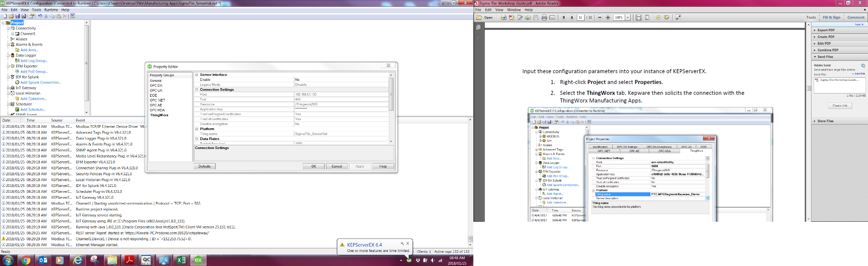Zoom out using the minus icon in Adobe Reader
Viewport: 868px width, 266px height.
pyautogui.click(x=600, y=18)
